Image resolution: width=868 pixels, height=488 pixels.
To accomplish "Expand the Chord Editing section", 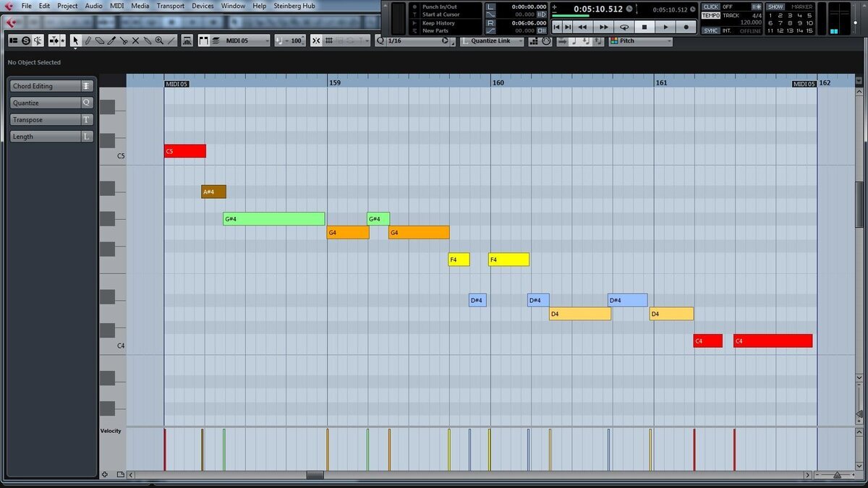I will tap(45, 86).
